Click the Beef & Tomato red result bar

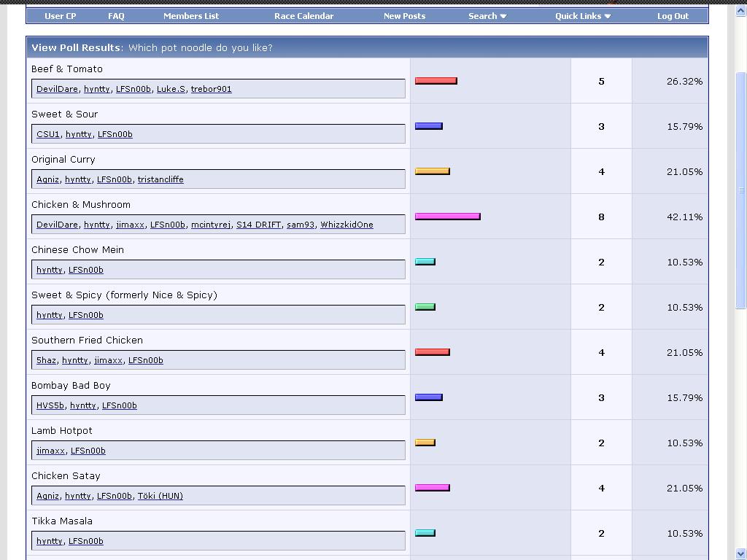pos(436,81)
